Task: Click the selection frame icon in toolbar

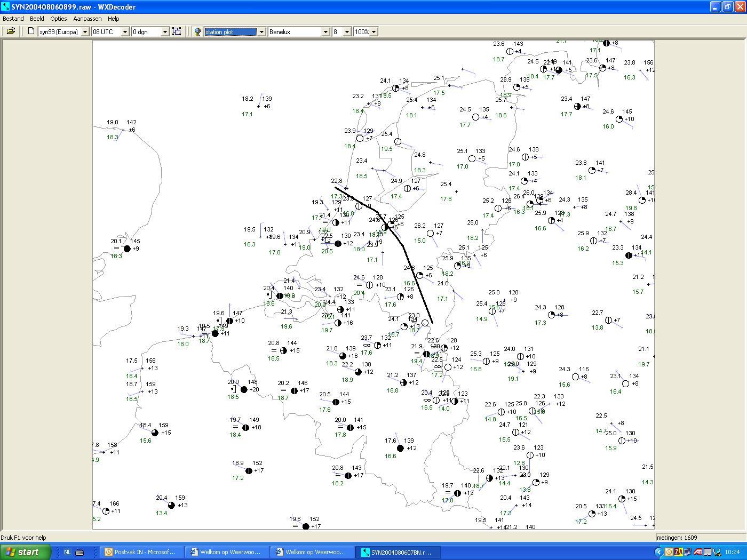Action: [x=177, y=31]
